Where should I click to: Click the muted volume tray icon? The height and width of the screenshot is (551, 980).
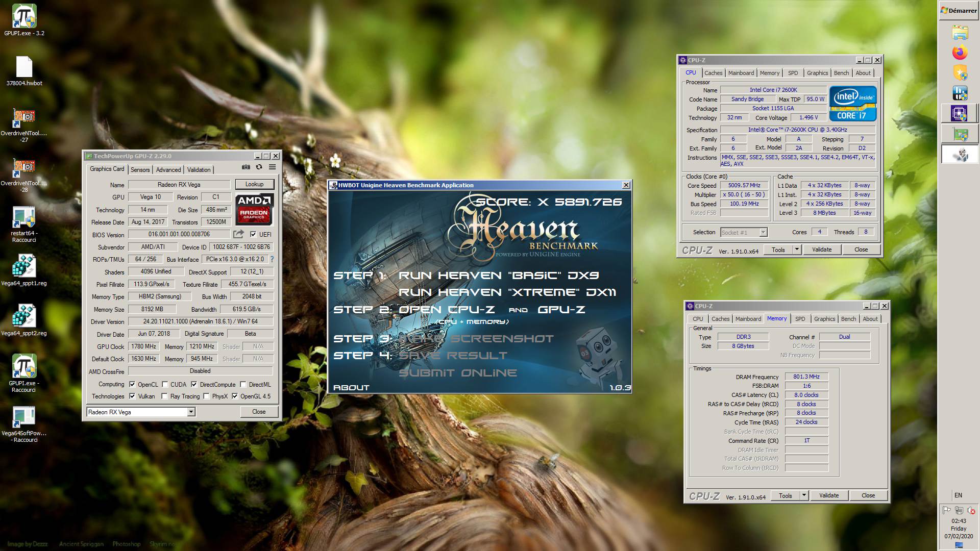[971, 510]
